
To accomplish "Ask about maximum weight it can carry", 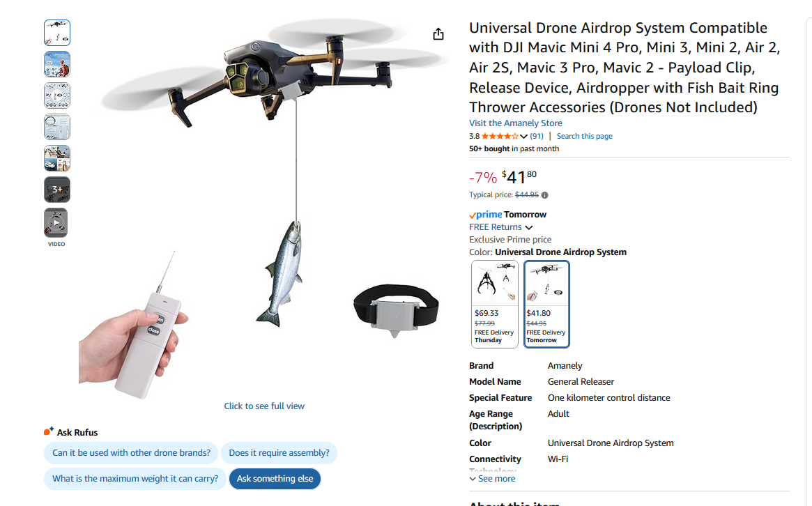I will 135,479.
